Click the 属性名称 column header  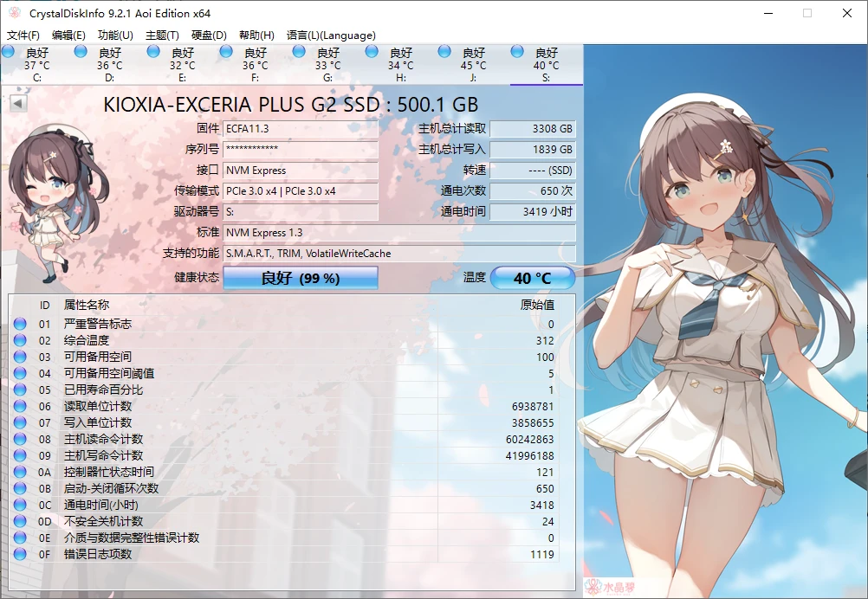click(87, 305)
